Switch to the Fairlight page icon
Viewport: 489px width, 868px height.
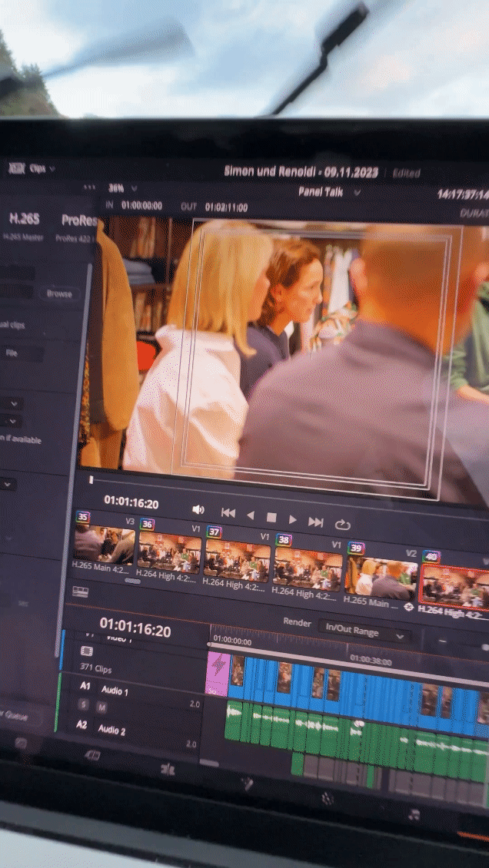[413, 813]
